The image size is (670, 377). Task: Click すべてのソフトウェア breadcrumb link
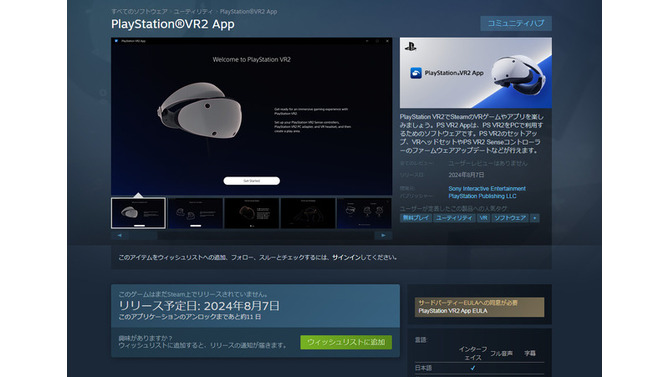pyautogui.click(x=139, y=12)
